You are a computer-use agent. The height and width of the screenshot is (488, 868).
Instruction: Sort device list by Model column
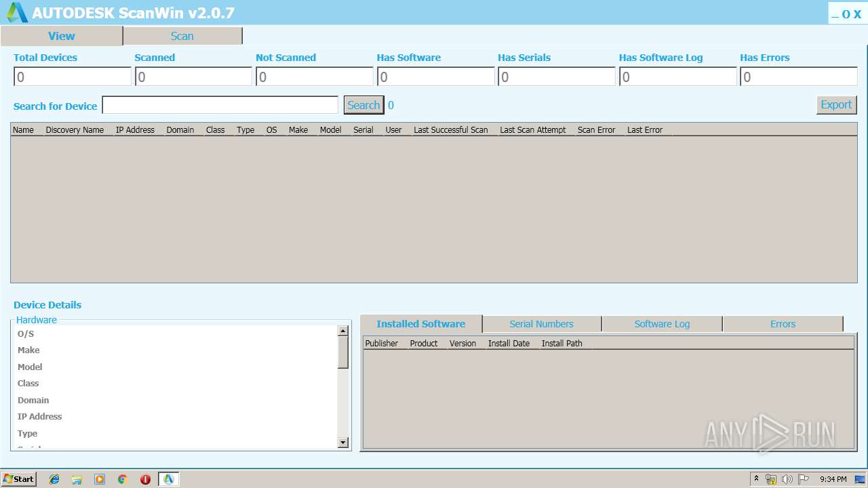pyautogui.click(x=331, y=129)
